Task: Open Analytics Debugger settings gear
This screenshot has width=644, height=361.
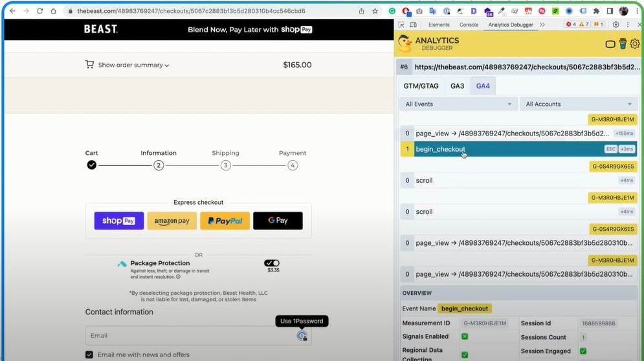Action: click(x=635, y=43)
